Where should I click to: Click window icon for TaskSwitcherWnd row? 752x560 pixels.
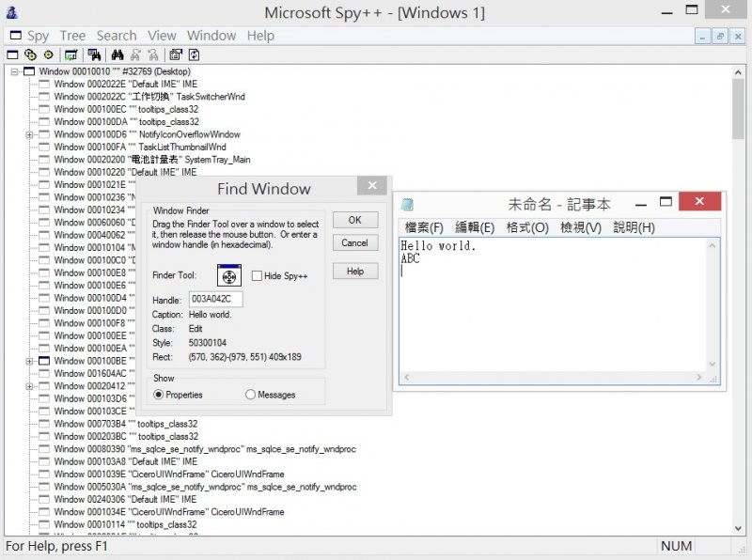pyautogui.click(x=44, y=97)
